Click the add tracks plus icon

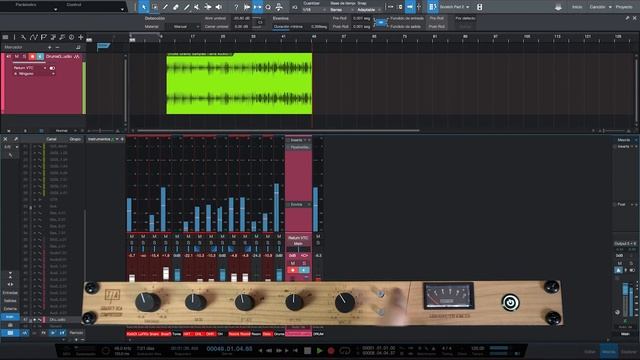(x=81, y=37)
